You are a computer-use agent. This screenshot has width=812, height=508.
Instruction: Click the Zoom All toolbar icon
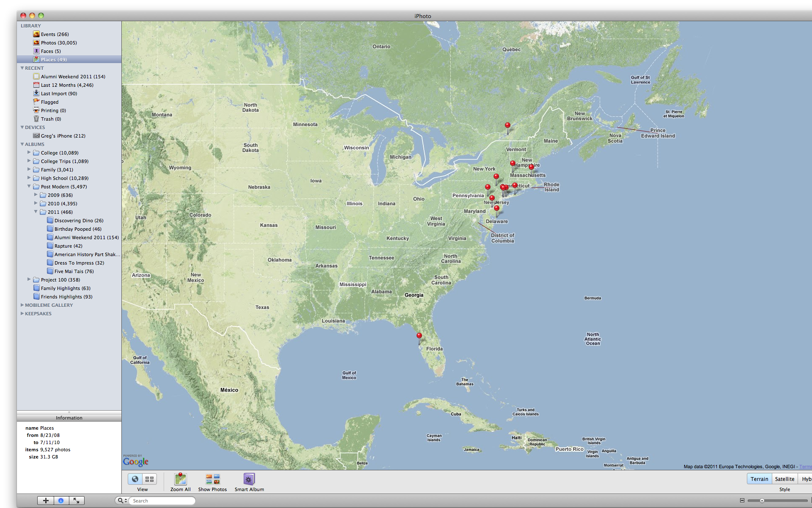point(181,479)
